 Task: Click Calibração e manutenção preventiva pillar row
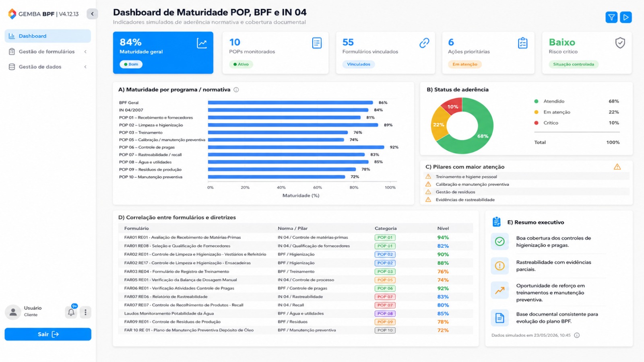[527, 184]
